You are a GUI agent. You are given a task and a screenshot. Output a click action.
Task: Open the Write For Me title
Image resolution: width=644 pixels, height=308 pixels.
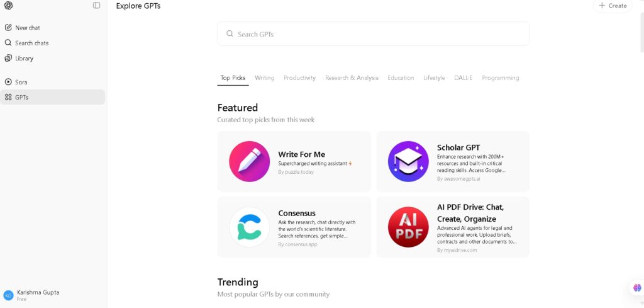[x=301, y=154]
